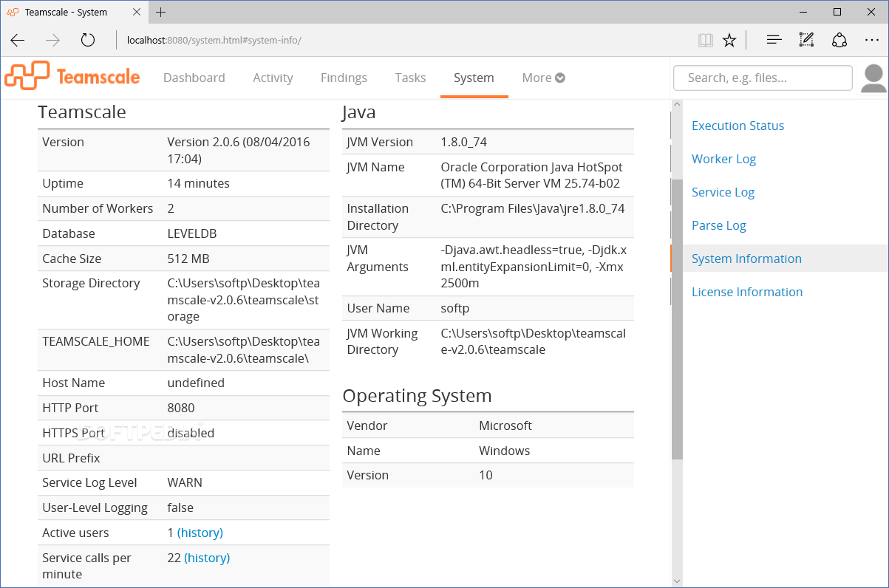Go back with the browser back arrow

[x=18, y=41]
